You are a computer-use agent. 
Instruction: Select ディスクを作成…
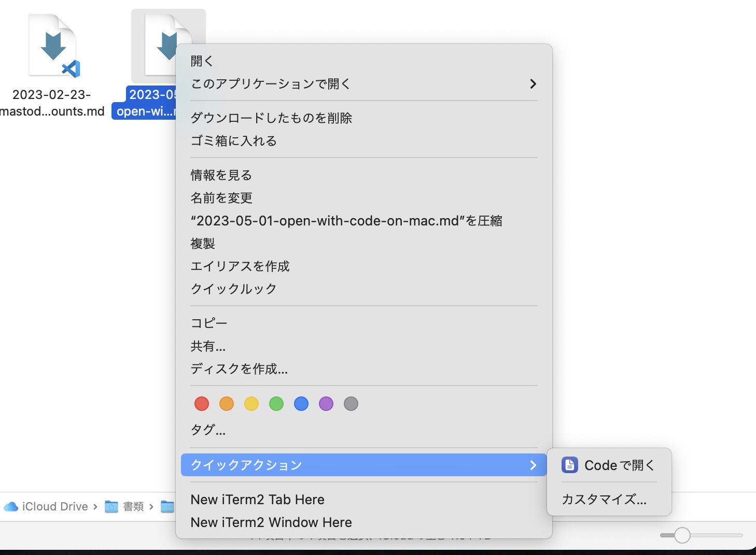[363, 368]
